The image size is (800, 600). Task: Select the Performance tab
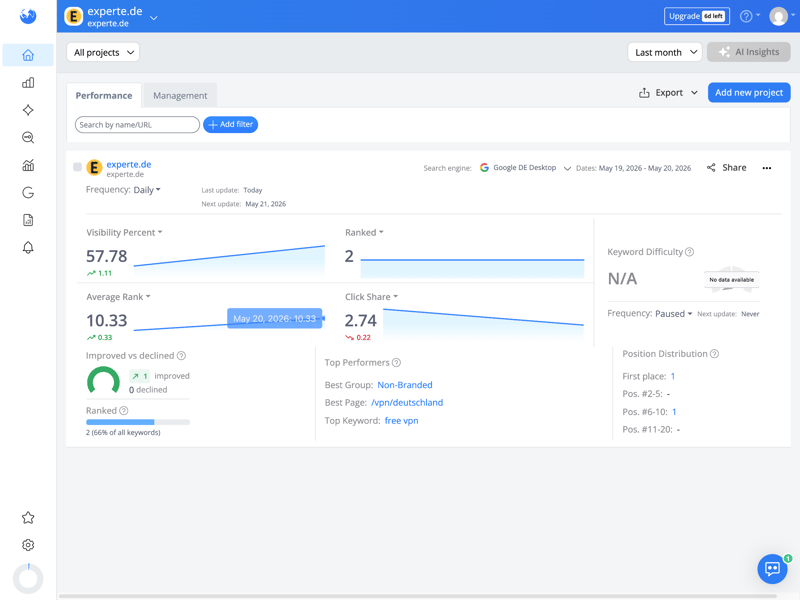point(104,95)
